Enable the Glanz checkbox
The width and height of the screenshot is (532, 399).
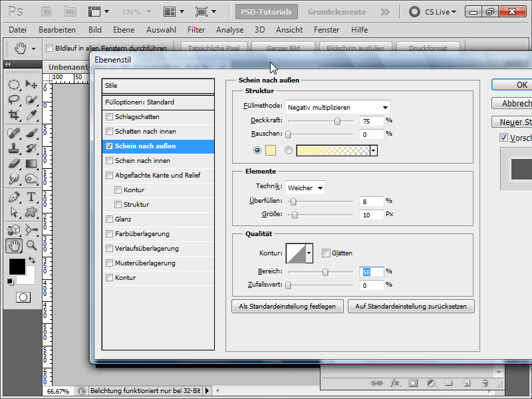(x=109, y=219)
